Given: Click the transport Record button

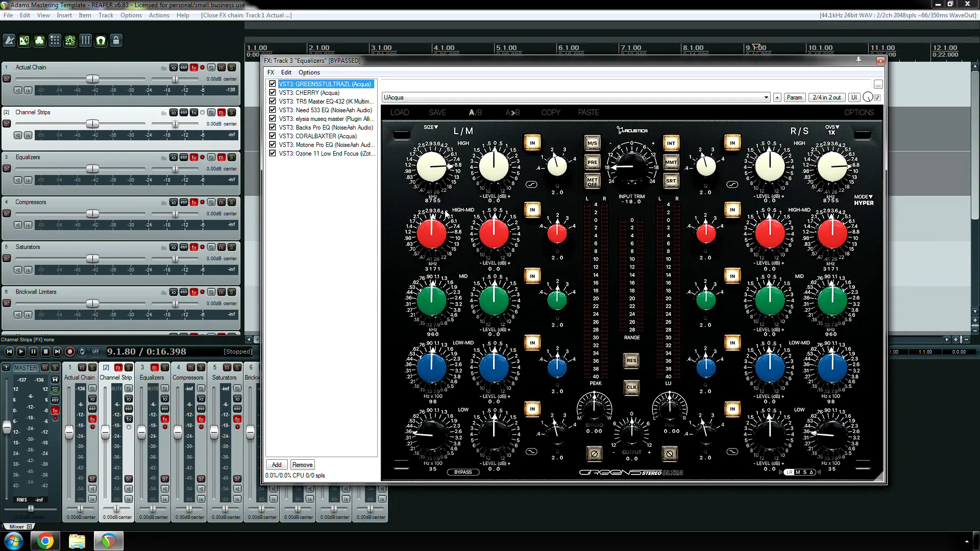Looking at the screenshot, I should coord(70,352).
